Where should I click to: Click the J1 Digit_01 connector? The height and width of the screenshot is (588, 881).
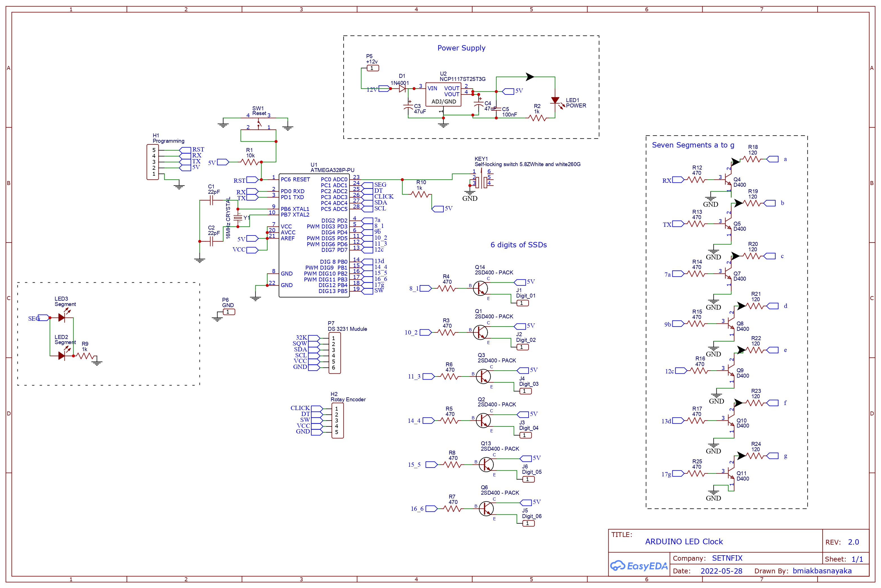point(523,303)
